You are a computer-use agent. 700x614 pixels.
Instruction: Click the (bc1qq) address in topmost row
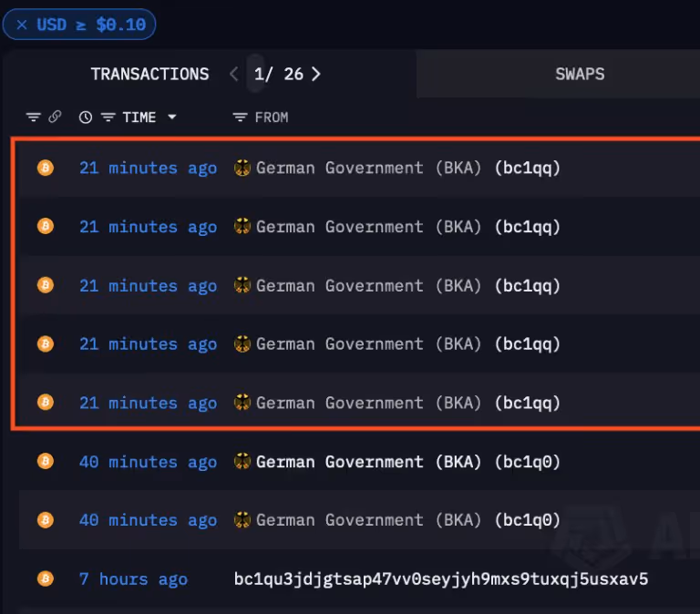[x=527, y=168]
